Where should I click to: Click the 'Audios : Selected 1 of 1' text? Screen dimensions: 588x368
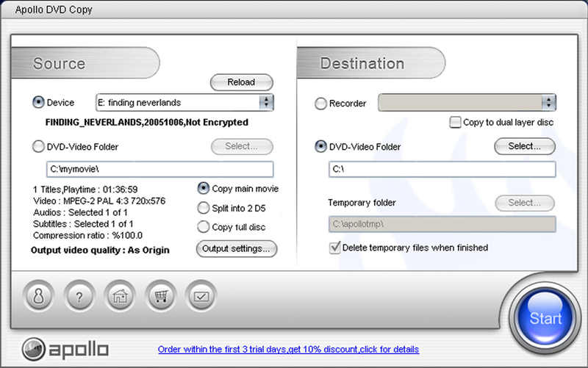[80, 212]
